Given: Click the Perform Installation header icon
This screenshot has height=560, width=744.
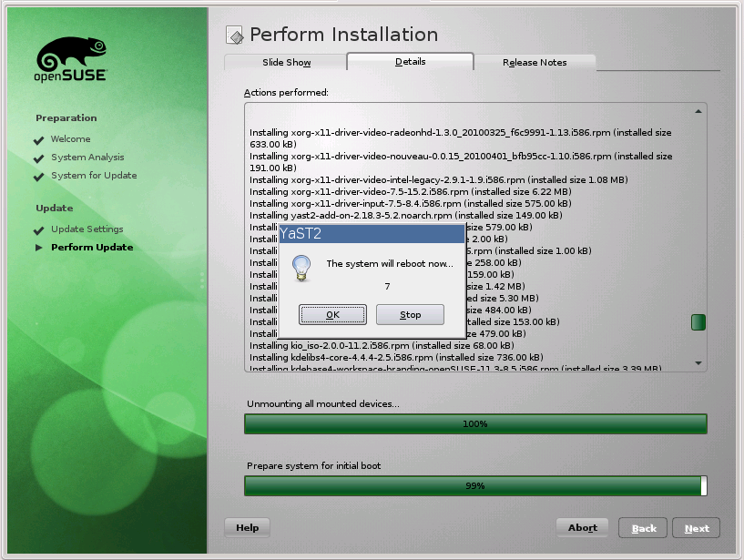Looking at the screenshot, I should (234, 36).
